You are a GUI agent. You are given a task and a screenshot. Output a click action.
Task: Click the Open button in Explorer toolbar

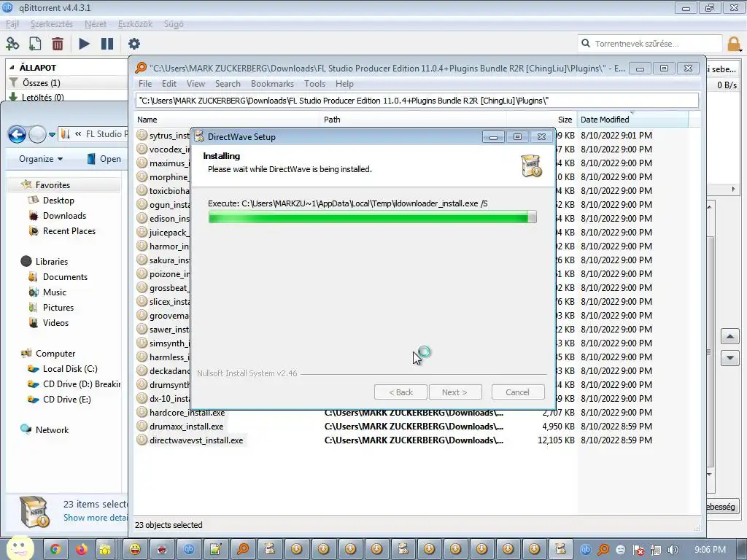coord(104,159)
